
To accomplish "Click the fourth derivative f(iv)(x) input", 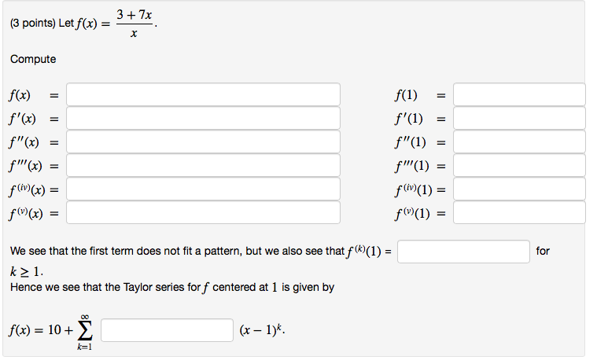I will click(203, 189).
